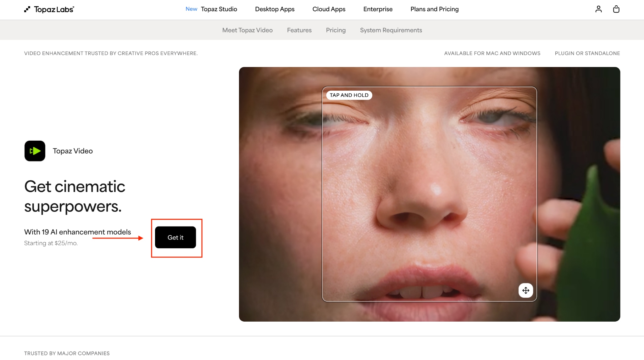Image resolution: width=644 pixels, height=360 pixels.
Task: Click the Get it button
Action: tap(175, 237)
